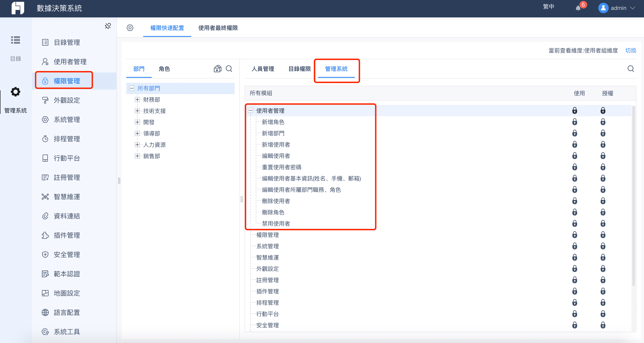Expand the 財務部 department node
Viewport: 644px width, 343px height.
click(137, 100)
